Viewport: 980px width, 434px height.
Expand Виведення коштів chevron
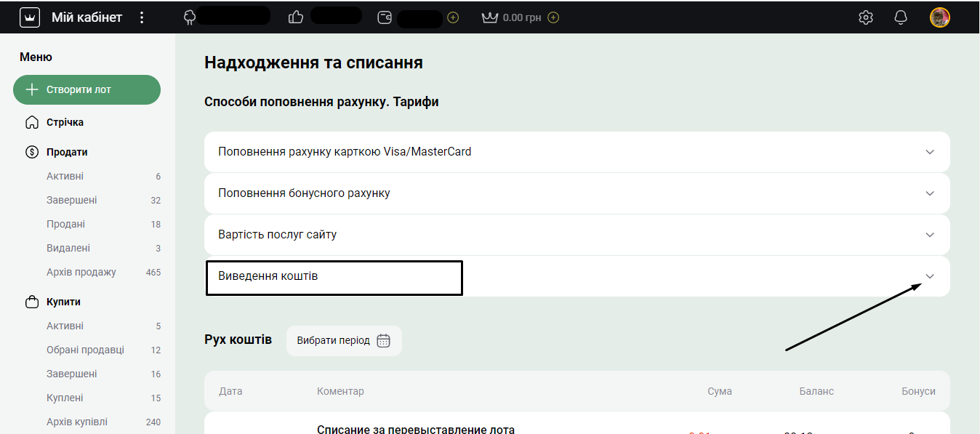pos(929,276)
